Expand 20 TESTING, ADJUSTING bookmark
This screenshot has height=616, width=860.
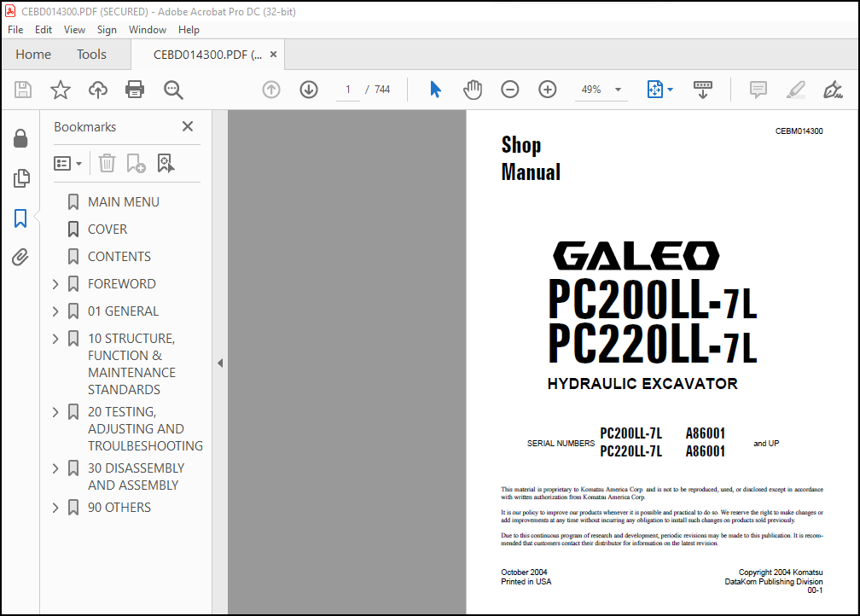coord(55,412)
